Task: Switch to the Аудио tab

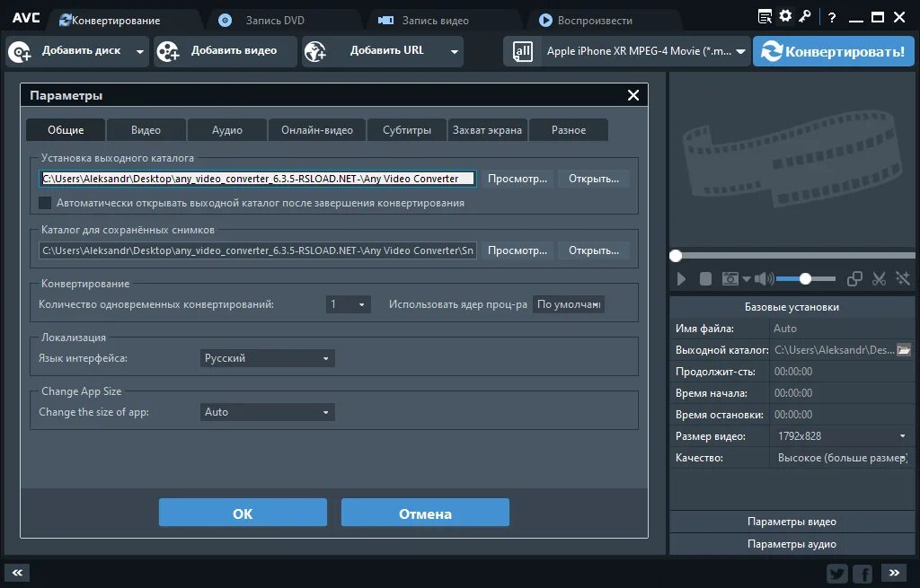Action: [x=227, y=130]
